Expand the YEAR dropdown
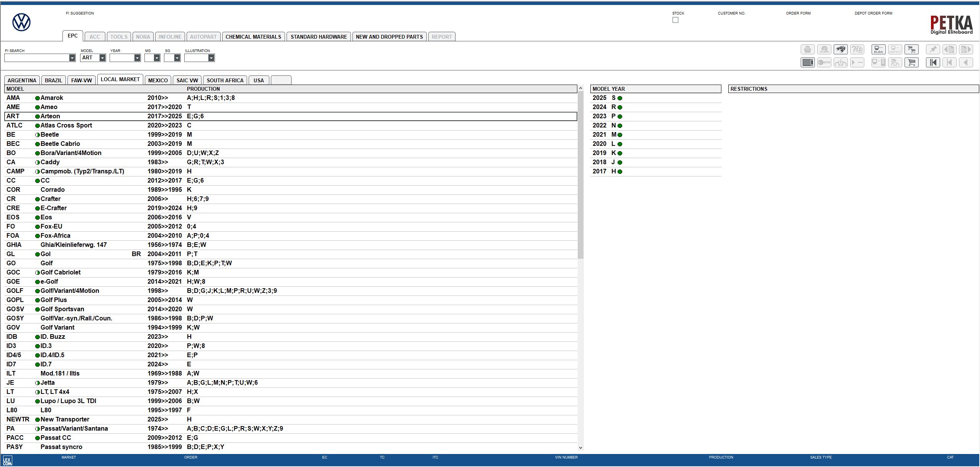This screenshot has width=980, height=467. (137, 58)
